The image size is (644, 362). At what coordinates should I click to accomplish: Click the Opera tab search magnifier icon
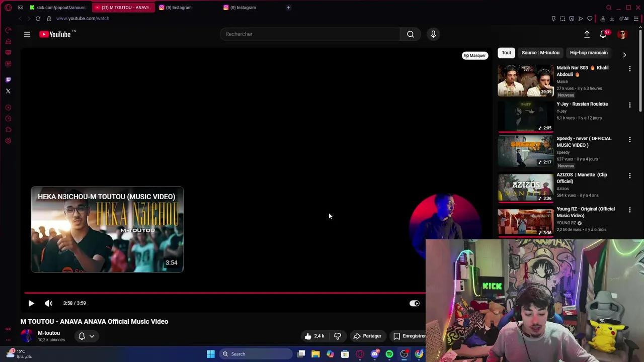pyautogui.click(x=609, y=8)
